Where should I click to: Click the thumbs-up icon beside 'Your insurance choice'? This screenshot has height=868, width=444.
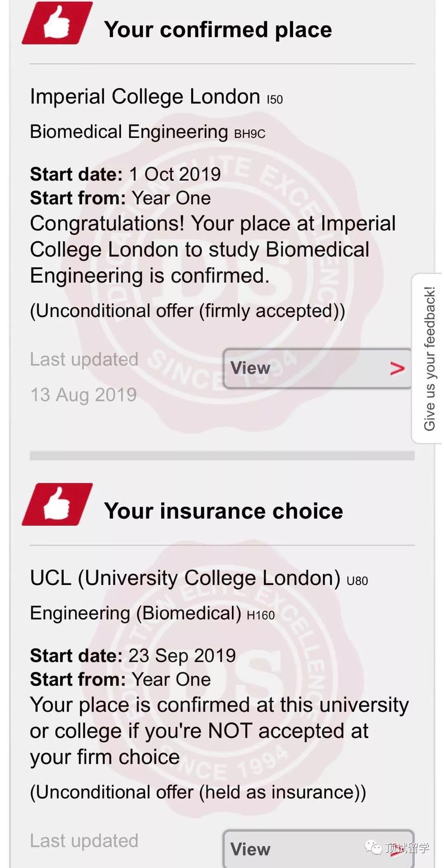coord(57,504)
